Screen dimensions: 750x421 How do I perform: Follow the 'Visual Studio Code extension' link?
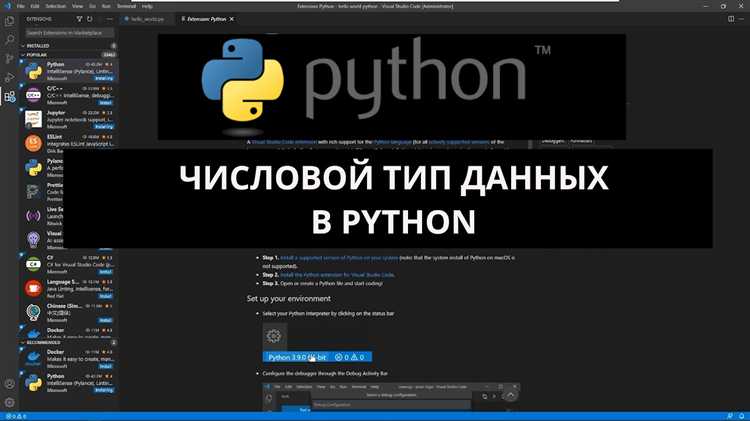pyautogui.click(x=284, y=142)
